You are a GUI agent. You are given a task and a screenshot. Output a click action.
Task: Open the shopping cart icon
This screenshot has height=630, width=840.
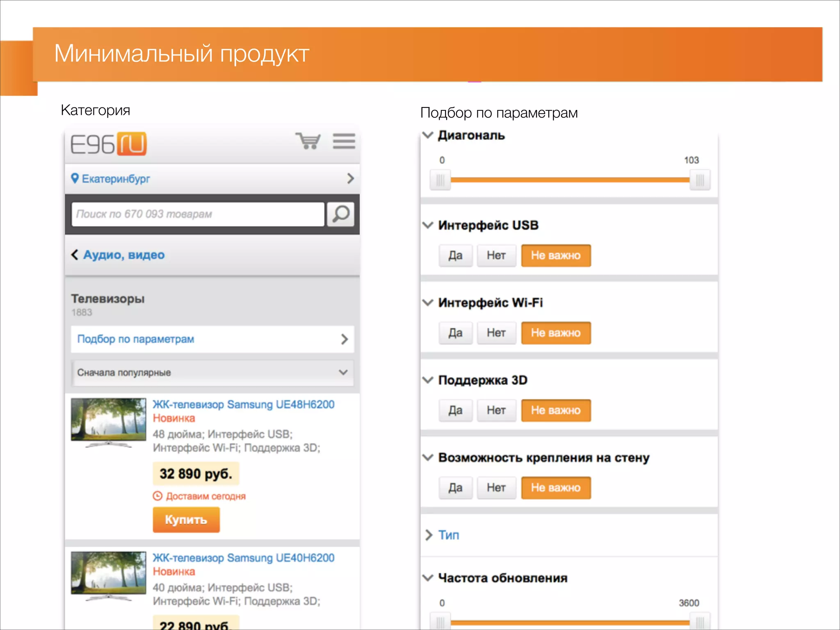pos(308,141)
